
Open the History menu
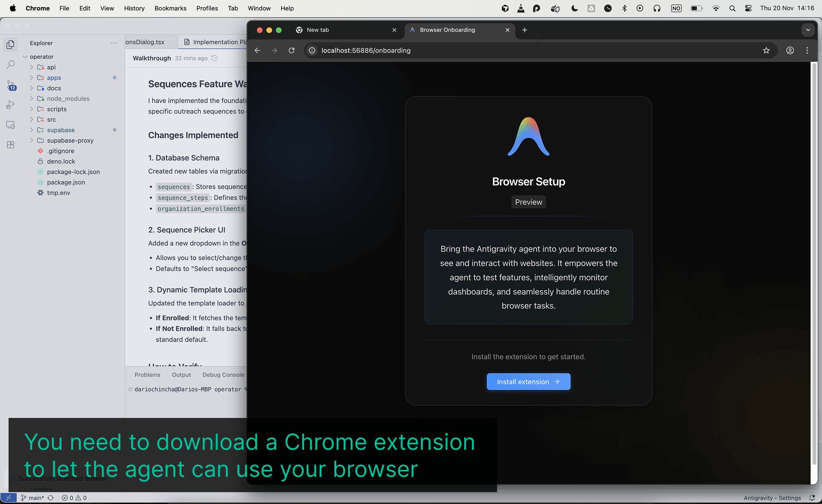134,8
